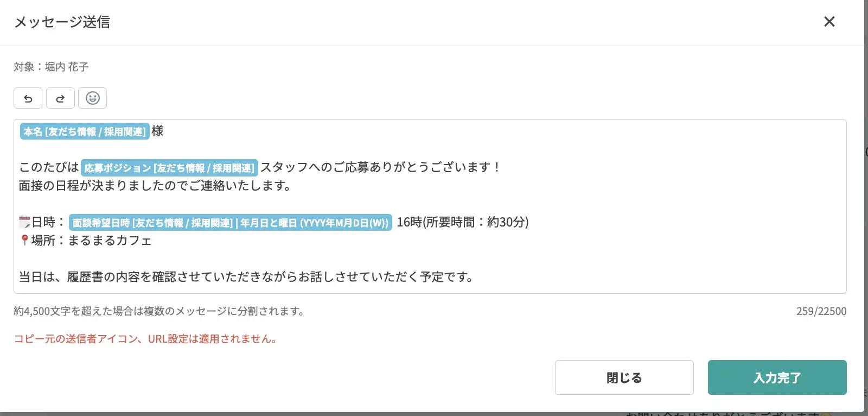
Task: Click the スタッフへのご応募ありがとうございます text
Action: (380, 167)
